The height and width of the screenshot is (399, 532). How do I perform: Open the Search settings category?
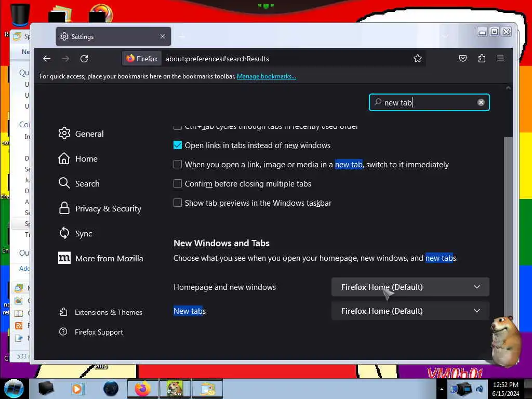(79, 183)
